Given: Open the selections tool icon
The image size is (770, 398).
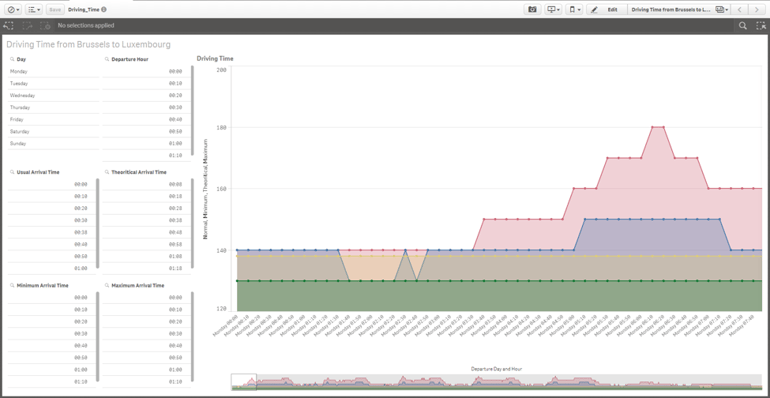Looking at the screenshot, I should coord(761,26).
